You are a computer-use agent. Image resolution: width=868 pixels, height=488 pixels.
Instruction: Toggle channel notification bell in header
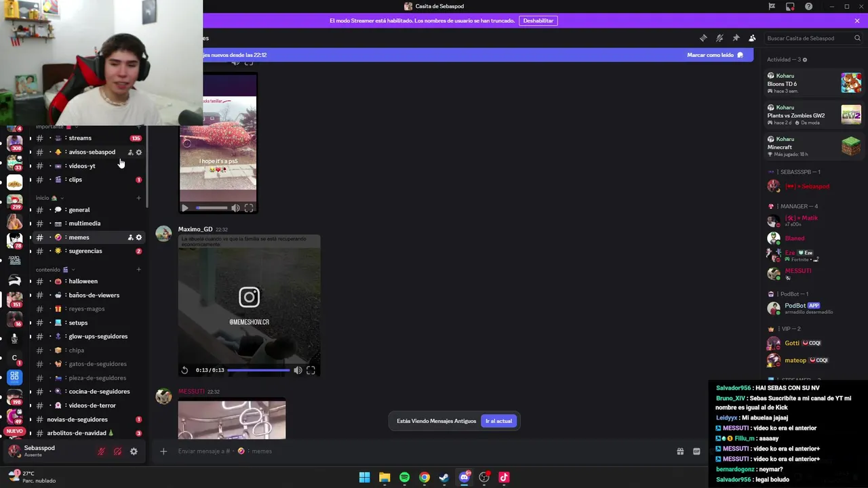(719, 38)
